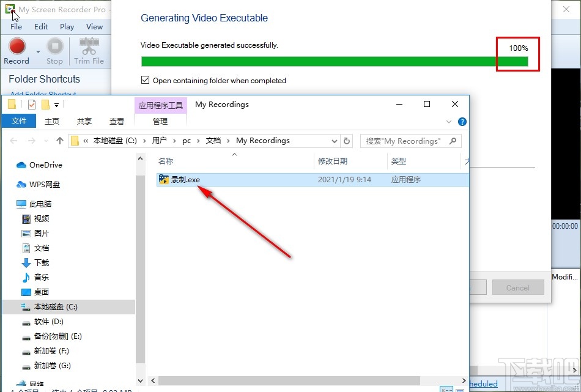Switch to the 查看 ribbon tab
The width and height of the screenshot is (581, 392).
point(117,121)
